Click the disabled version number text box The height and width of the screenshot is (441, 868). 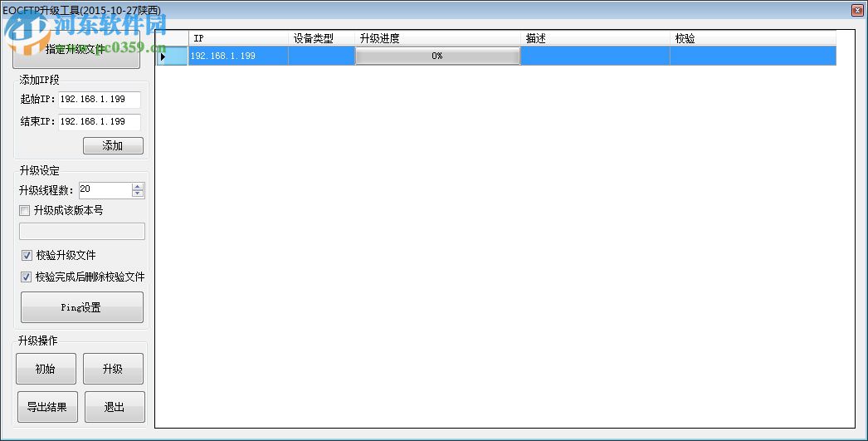click(82, 232)
